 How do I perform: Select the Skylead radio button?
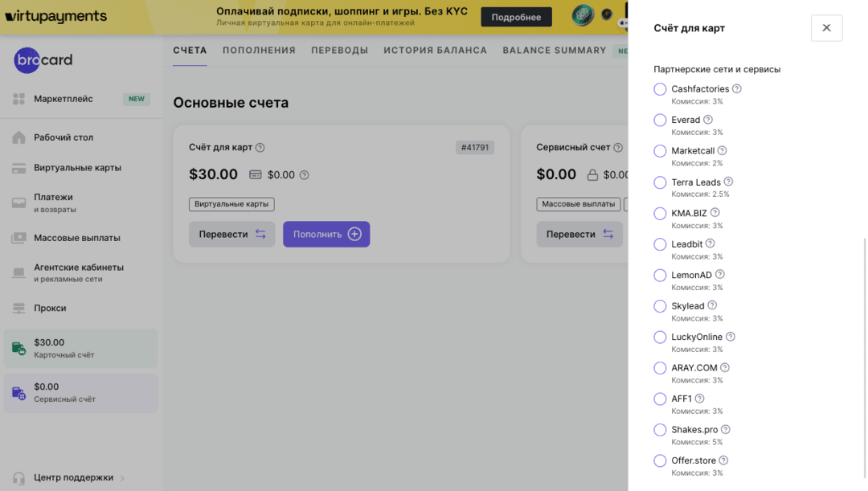pos(660,306)
